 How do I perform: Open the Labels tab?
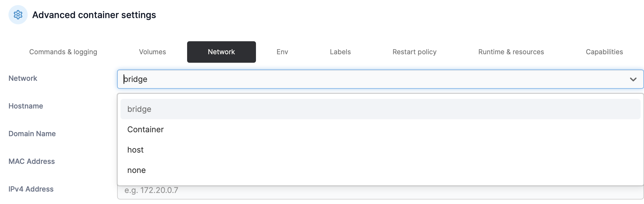pos(340,52)
